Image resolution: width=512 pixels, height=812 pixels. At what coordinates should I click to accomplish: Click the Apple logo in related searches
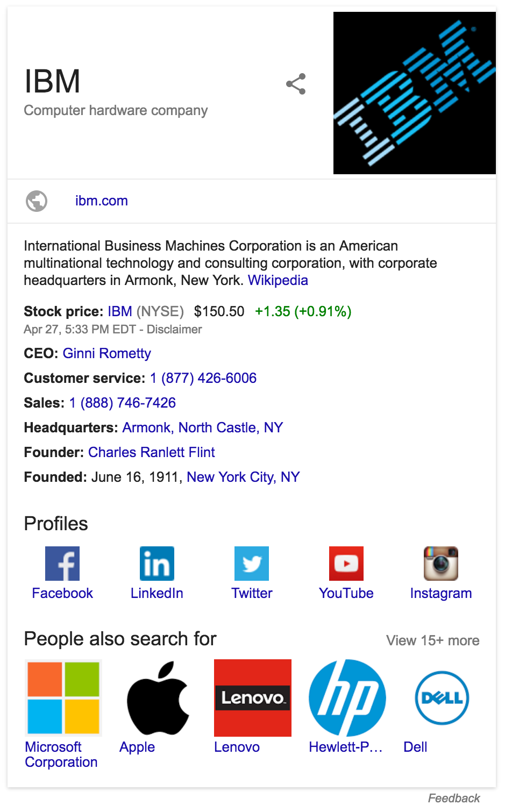[158, 697]
